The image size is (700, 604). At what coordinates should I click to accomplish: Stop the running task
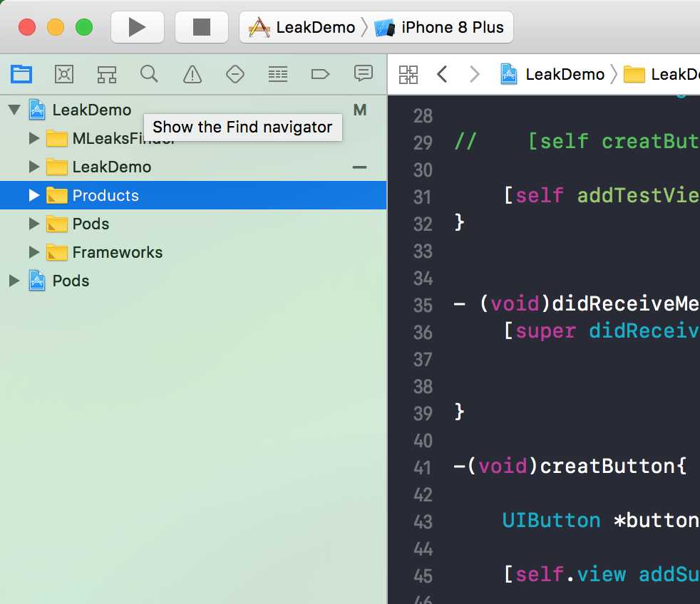(201, 27)
